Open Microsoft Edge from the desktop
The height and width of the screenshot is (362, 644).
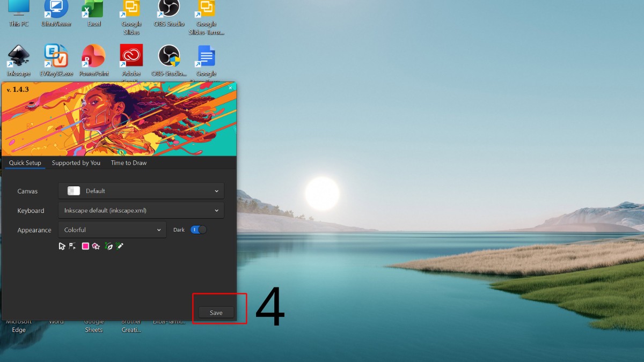(18, 316)
